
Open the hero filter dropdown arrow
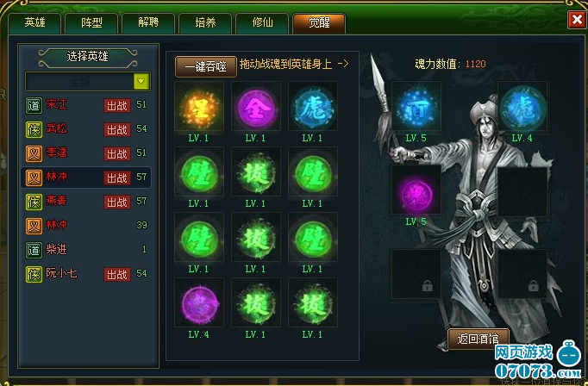[141, 81]
